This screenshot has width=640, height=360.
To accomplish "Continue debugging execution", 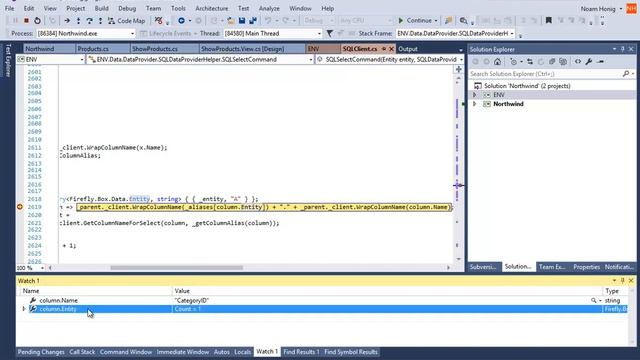I will pos(415,20).
